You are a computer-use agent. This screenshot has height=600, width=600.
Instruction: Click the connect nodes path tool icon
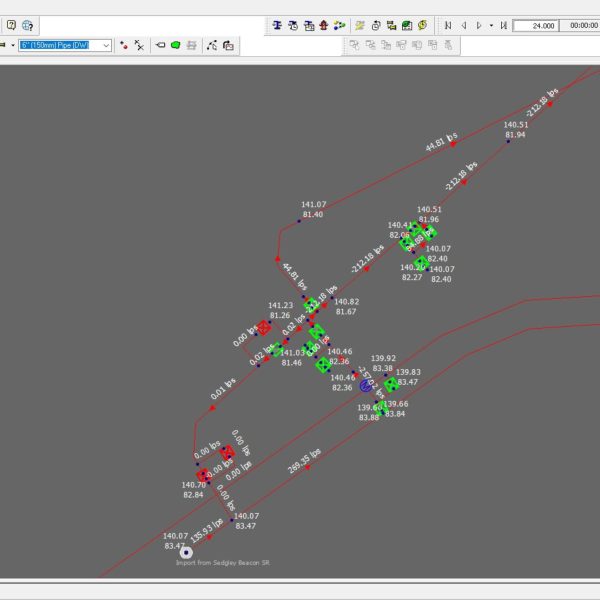click(211, 45)
